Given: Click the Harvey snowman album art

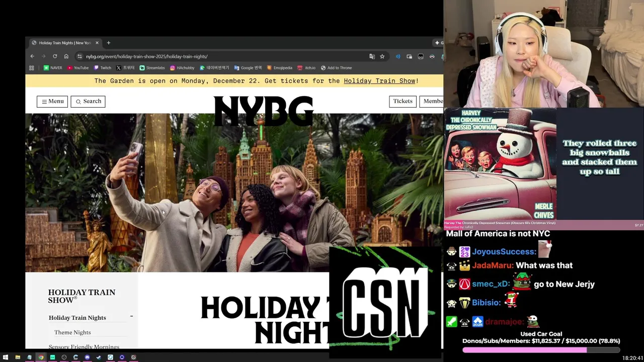Looking at the screenshot, I should (500, 165).
